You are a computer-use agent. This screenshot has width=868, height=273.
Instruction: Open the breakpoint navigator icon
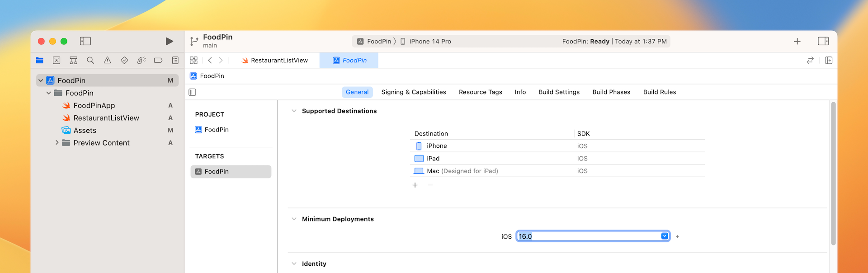click(x=158, y=60)
